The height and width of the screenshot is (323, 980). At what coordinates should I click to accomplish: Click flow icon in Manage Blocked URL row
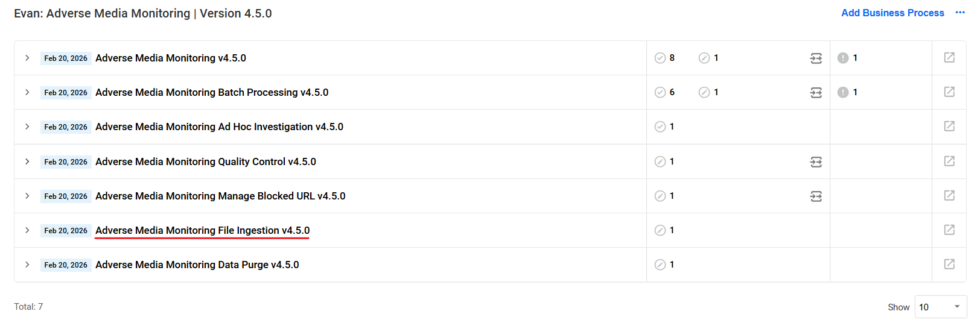(816, 196)
